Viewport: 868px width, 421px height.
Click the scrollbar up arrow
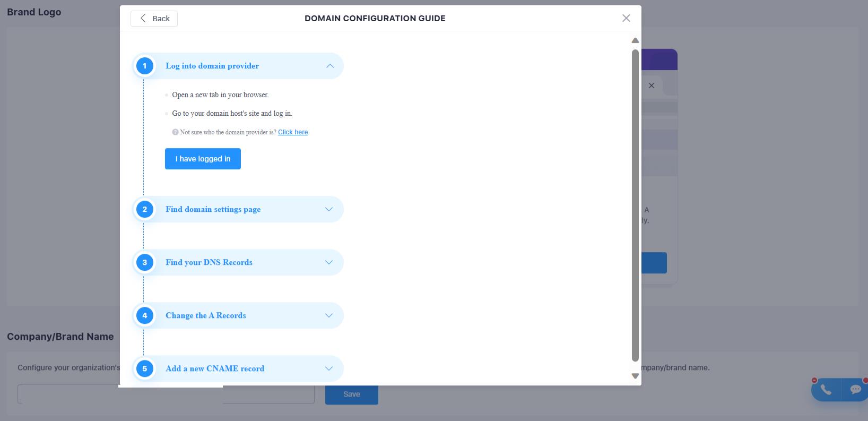635,40
